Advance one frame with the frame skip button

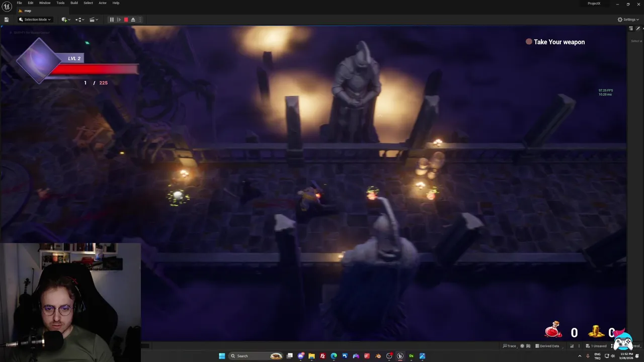[119, 20]
